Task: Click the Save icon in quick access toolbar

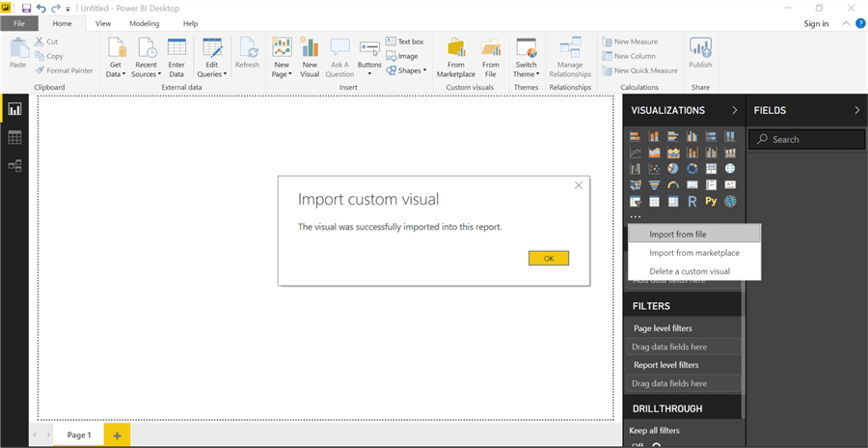Action: coord(26,9)
